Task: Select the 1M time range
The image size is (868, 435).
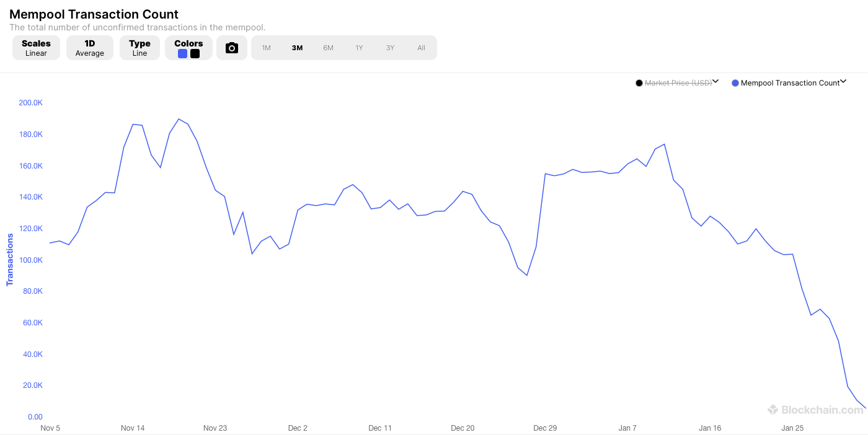Action: 266,48
